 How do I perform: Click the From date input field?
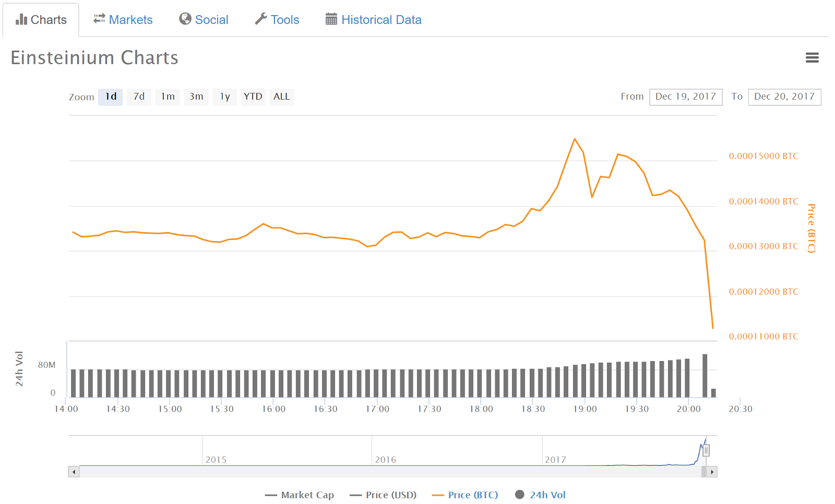pos(686,97)
